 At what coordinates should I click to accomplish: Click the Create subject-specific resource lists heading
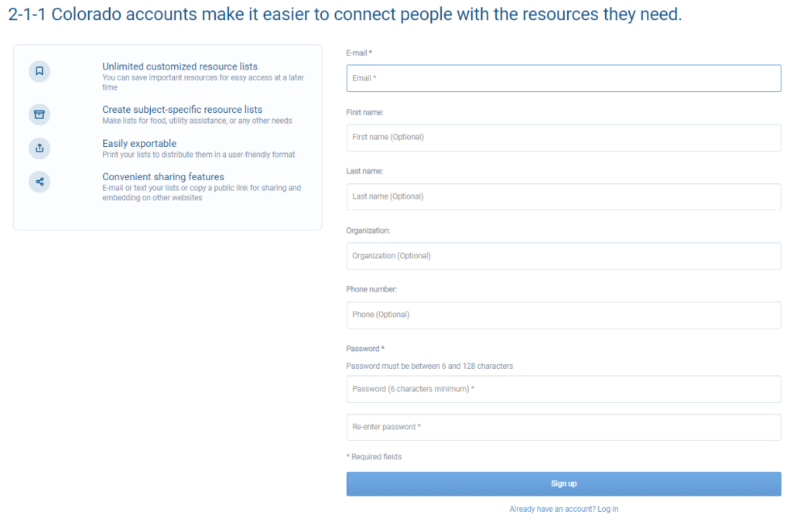click(182, 110)
